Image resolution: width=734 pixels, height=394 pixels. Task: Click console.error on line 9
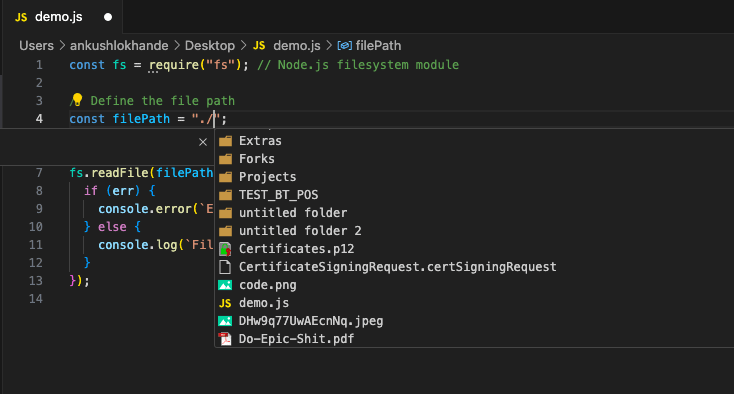click(145, 209)
